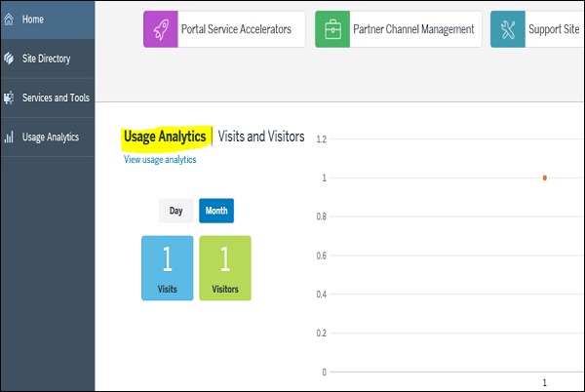
Task: Click the purple rocket icon
Action: click(x=160, y=29)
